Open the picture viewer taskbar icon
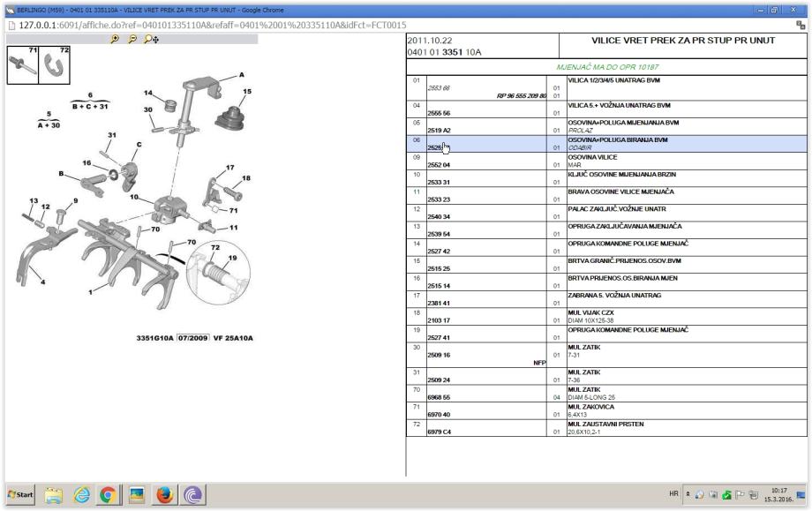Image resolution: width=812 pixels, height=511 pixels. point(137,495)
